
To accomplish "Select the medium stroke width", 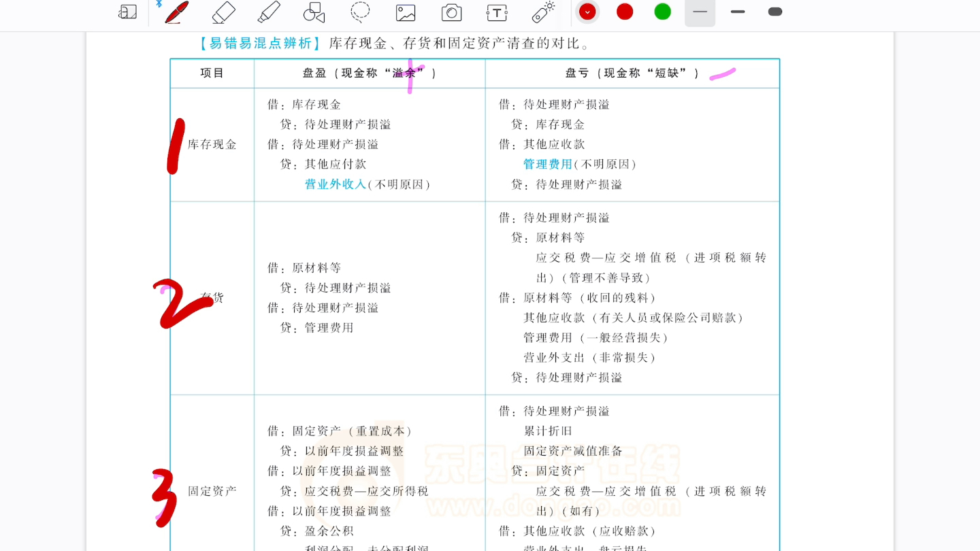I will (738, 12).
